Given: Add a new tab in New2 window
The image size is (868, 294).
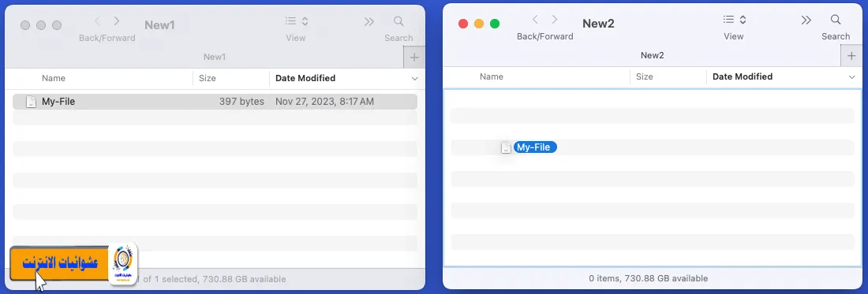Looking at the screenshot, I should [851, 55].
